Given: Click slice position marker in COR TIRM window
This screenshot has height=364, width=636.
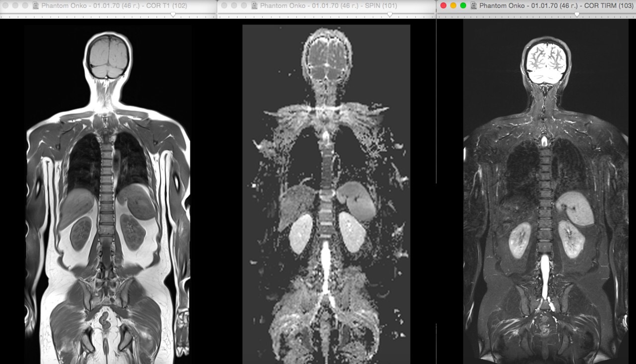Looking at the screenshot, I should [x=577, y=15].
